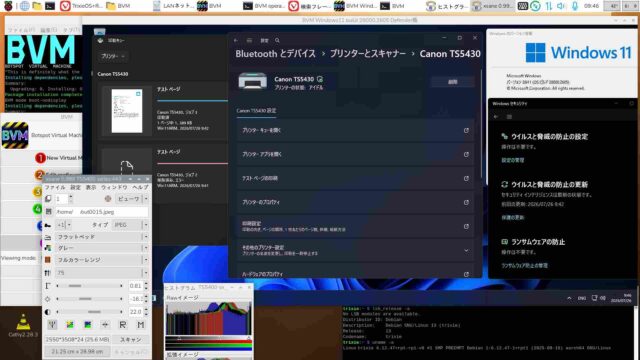
Task: Open the フルカラーレンジ dropdown
Action: (x=102, y=260)
